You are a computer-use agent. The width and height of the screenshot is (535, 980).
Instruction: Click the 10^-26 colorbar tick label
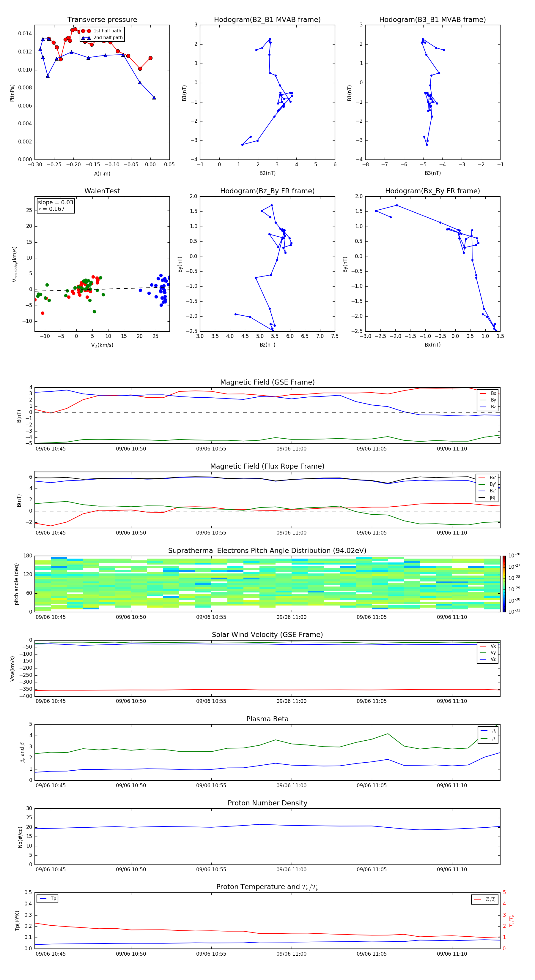pyautogui.click(x=514, y=555)
